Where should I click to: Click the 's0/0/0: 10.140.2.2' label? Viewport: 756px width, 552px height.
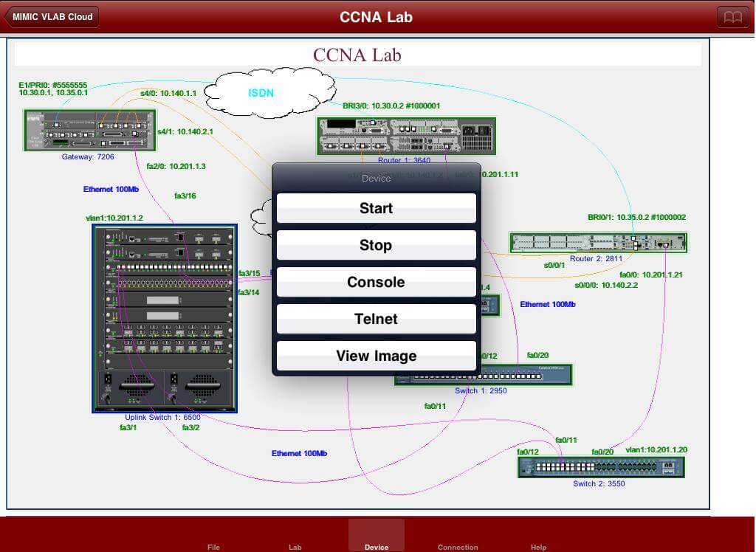click(x=606, y=286)
